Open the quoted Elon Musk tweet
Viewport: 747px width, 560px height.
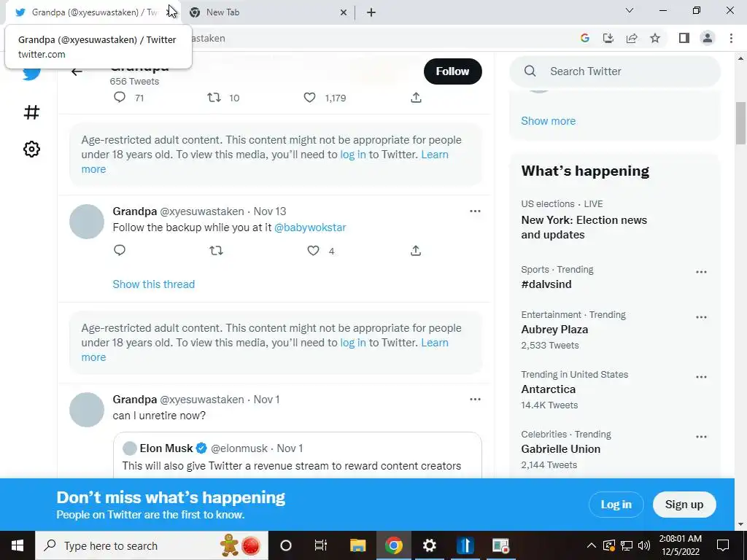tap(298, 455)
